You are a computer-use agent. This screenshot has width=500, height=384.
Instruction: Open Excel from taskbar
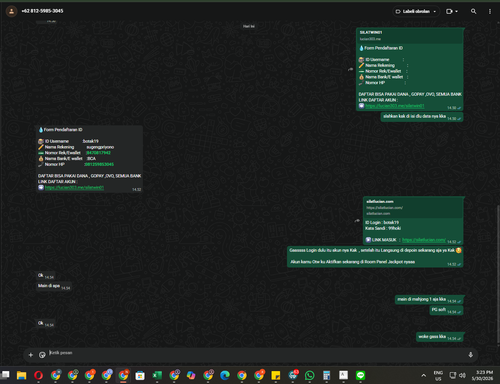point(157,376)
